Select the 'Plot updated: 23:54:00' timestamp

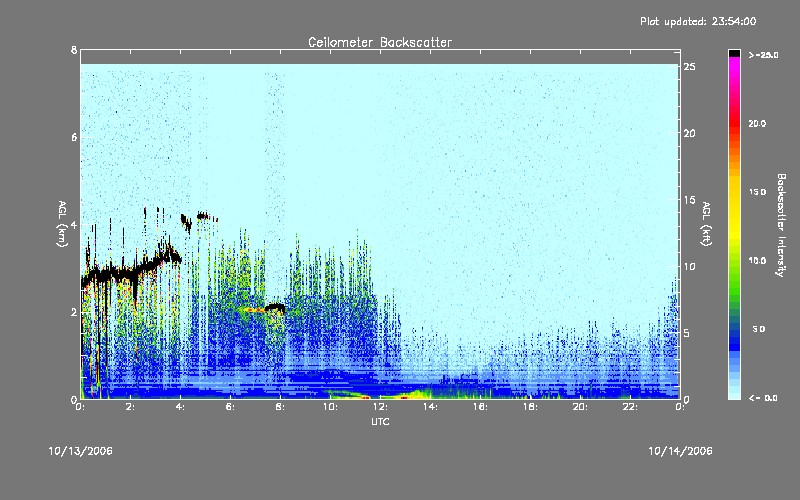[x=698, y=21]
